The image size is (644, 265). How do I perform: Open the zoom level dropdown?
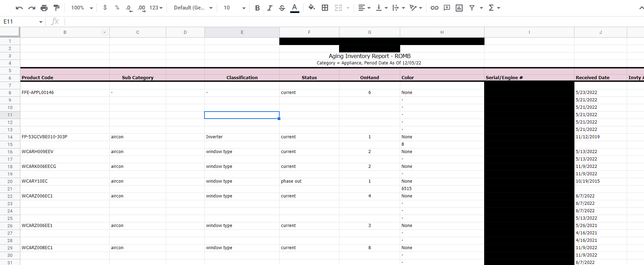pyautogui.click(x=82, y=8)
